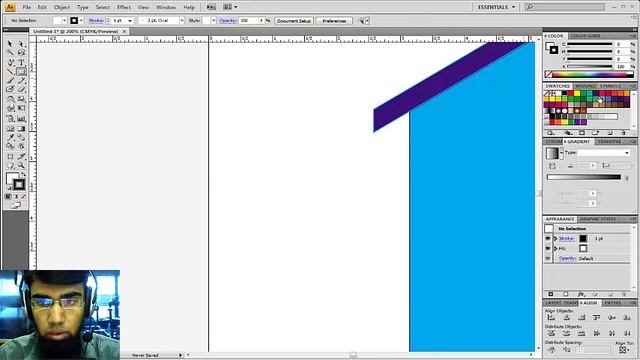Select the Pen tool
The height and width of the screenshot is (360, 640).
[10, 62]
